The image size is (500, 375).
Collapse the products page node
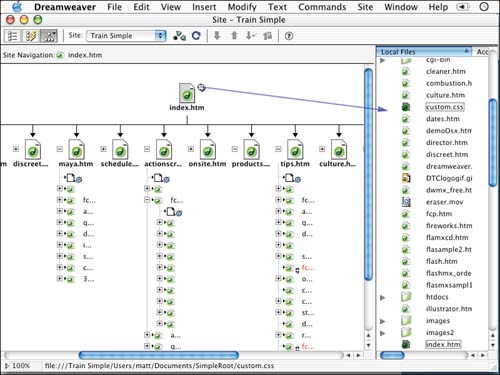pos(235,149)
